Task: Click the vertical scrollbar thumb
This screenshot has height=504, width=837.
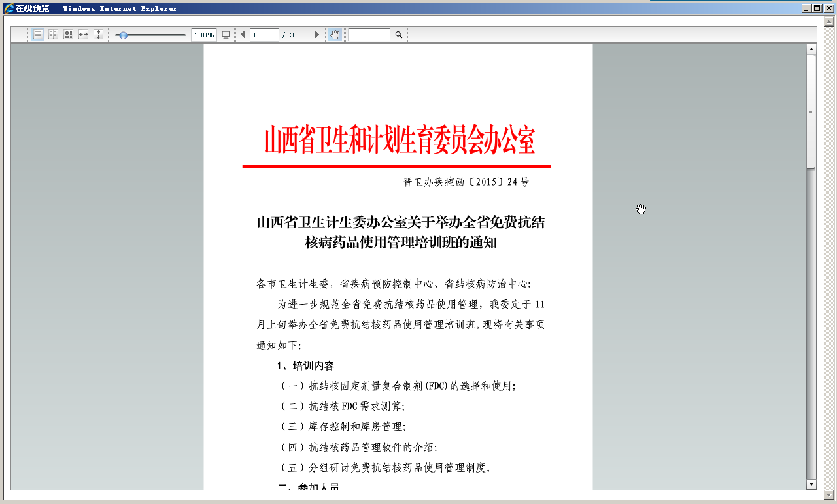Action: point(811,111)
